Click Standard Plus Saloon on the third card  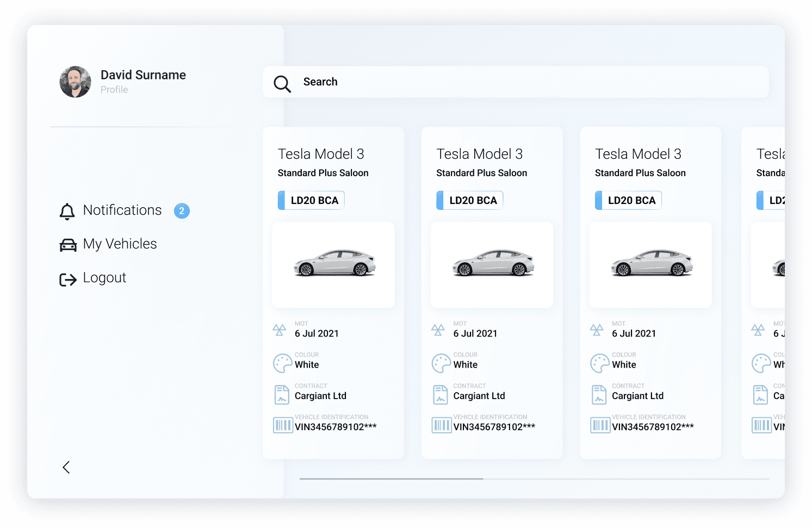coord(640,173)
